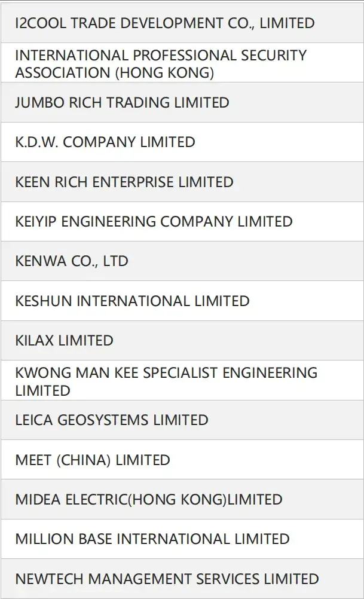Select the I2COOL TRADE DEVELOPMENT CO., LIMITED row

pos(182,23)
